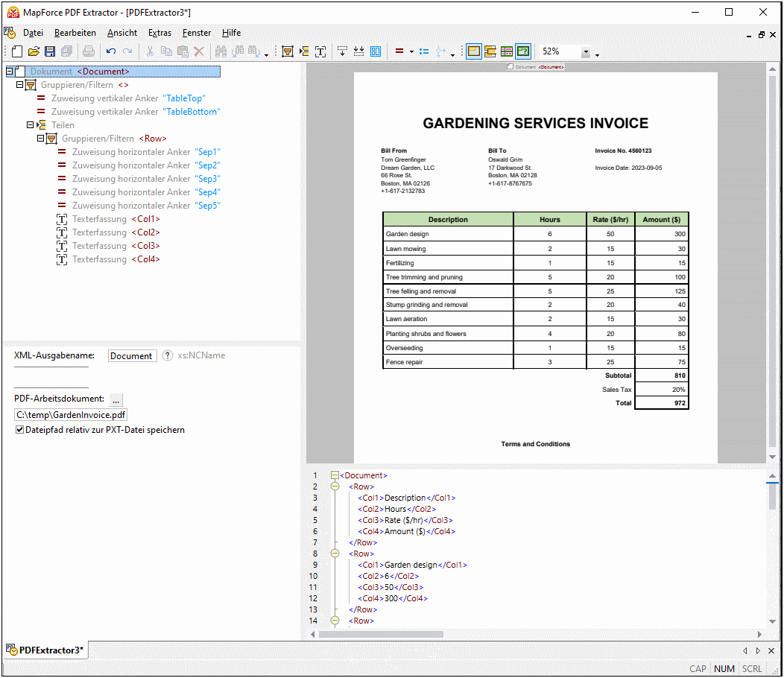The image size is (784, 678).
Task: Click the Save All toolbar icon
Action: [66, 51]
